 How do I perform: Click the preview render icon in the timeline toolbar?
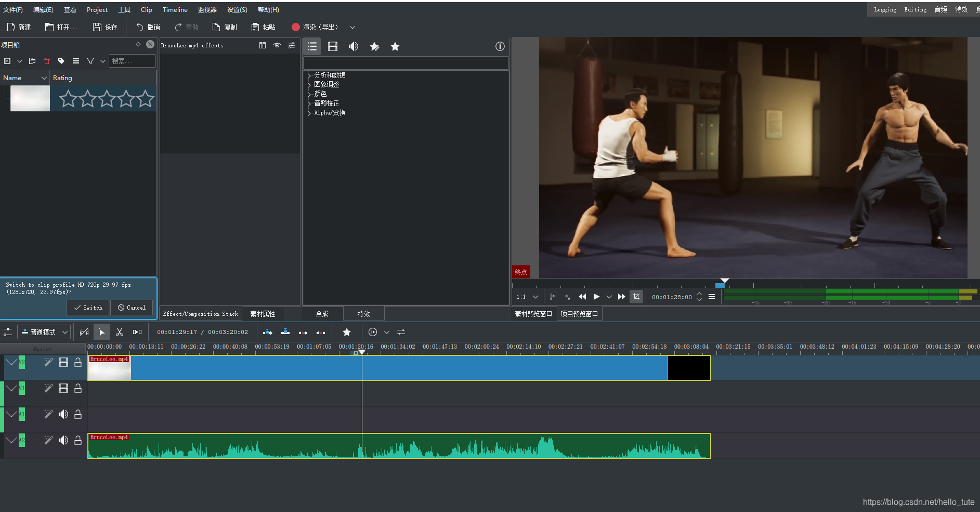tap(373, 332)
